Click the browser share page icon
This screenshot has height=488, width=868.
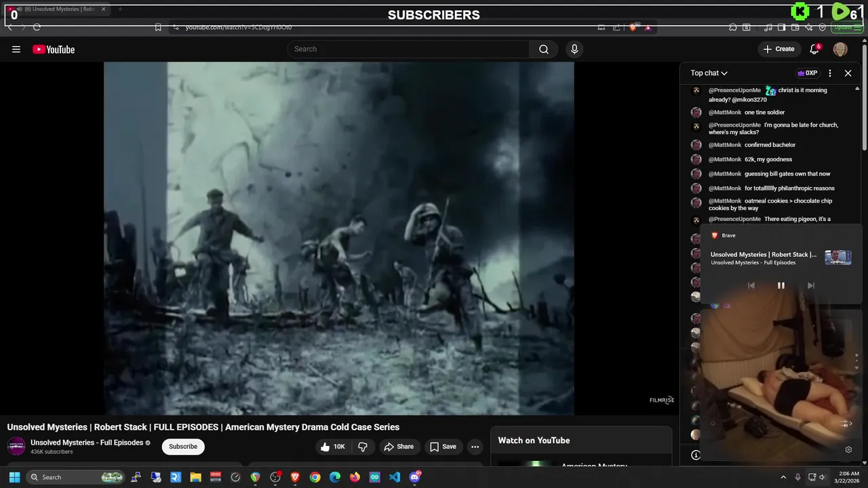(616, 27)
